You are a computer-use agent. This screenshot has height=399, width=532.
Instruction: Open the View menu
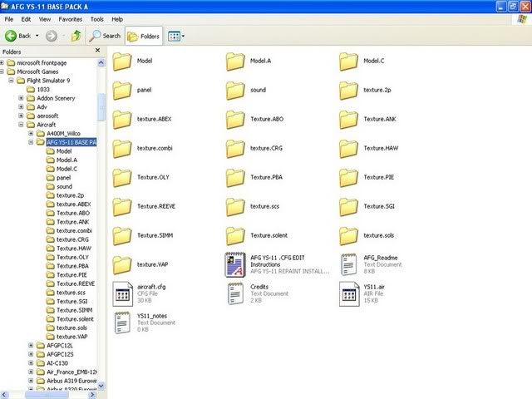[x=44, y=19]
